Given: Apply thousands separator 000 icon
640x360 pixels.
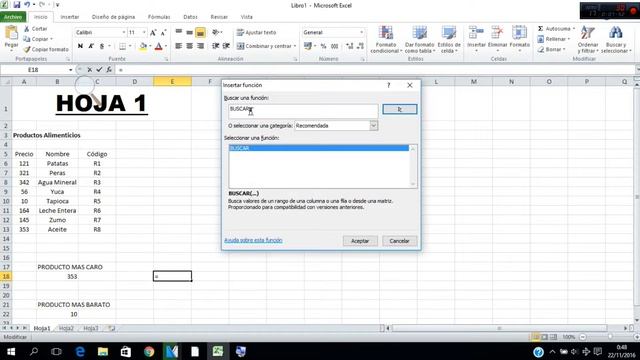Looking at the screenshot, I should (x=335, y=46).
